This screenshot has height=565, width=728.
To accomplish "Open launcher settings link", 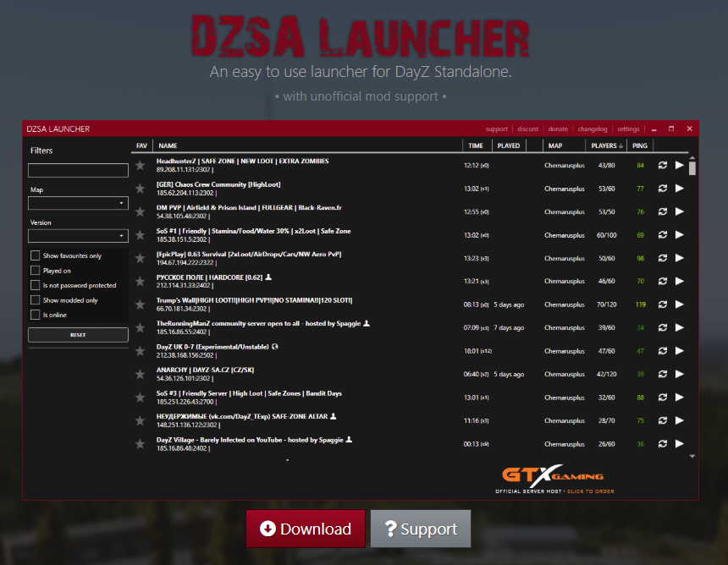I will point(628,129).
